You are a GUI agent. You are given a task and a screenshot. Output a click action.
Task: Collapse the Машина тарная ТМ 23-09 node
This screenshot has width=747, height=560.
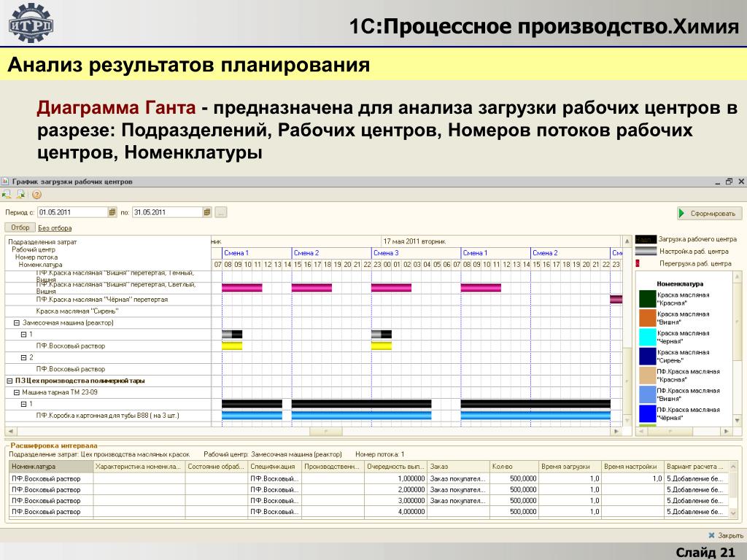pyautogui.click(x=17, y=392)
